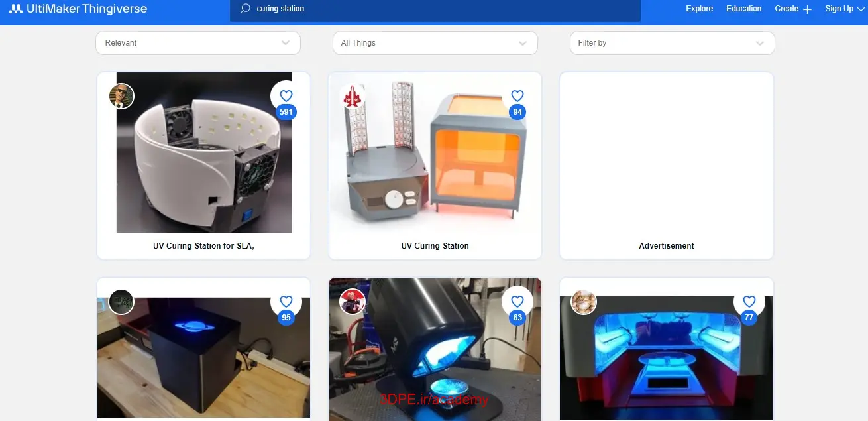Open the Relevant sort dropdown
The image size is (868, 421).
click(x=198, y=43)
